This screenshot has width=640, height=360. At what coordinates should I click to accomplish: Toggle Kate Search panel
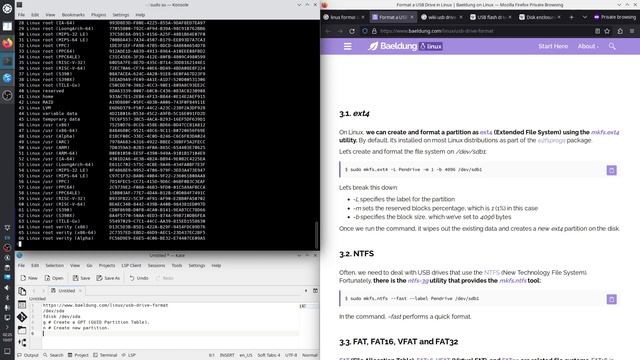pyautogui.click(x=53, y=355)
